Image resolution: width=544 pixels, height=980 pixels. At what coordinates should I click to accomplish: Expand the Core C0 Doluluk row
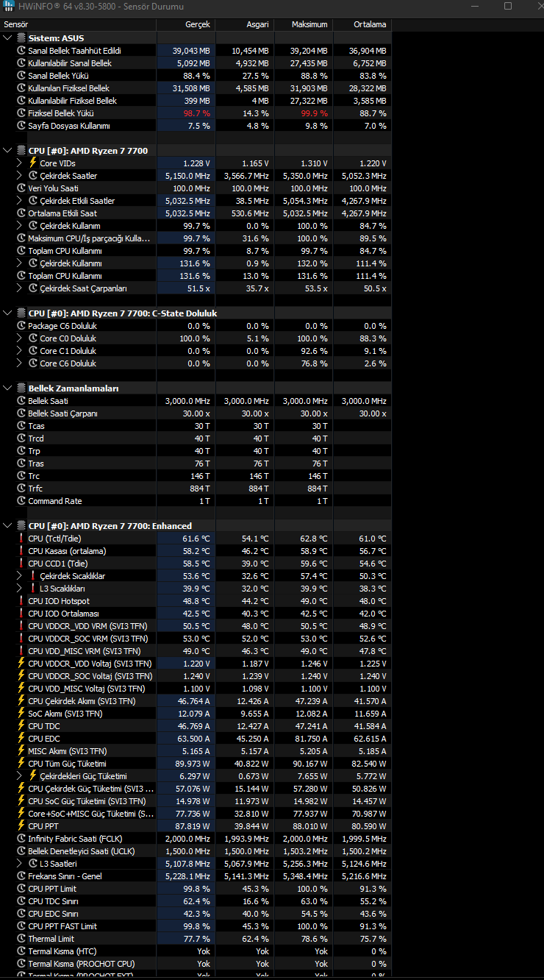19,338
